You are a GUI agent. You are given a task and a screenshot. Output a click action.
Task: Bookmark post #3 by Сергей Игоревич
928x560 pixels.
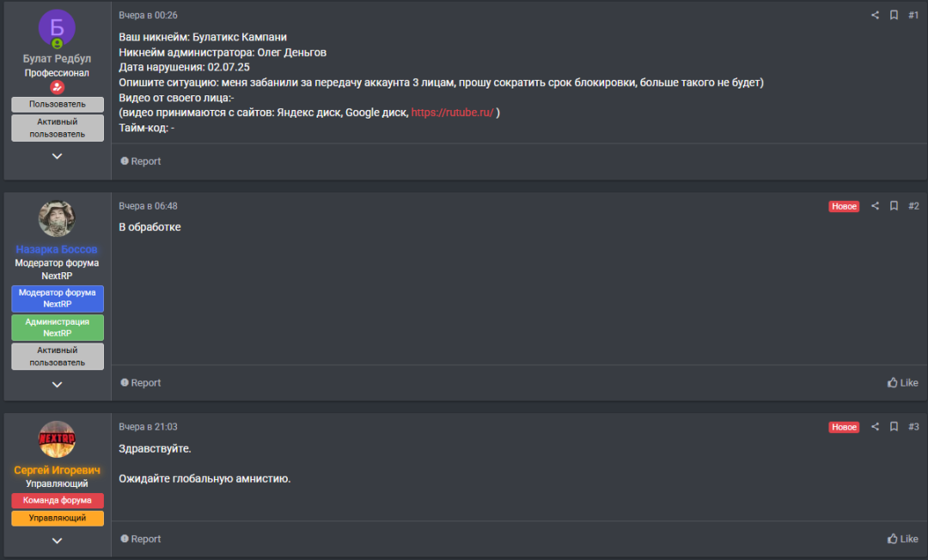pyautogui.click(x=894, y=426)
